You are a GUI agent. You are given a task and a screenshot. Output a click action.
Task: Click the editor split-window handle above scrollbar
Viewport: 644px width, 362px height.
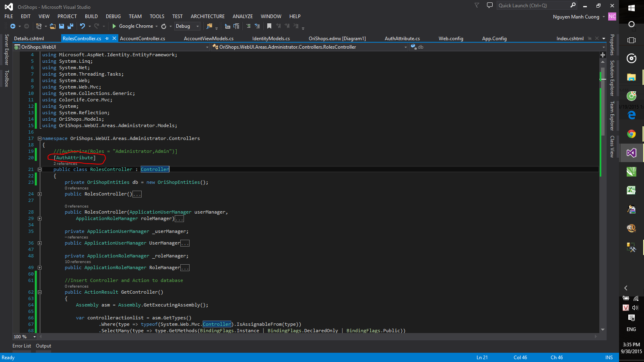coord(603,55)
